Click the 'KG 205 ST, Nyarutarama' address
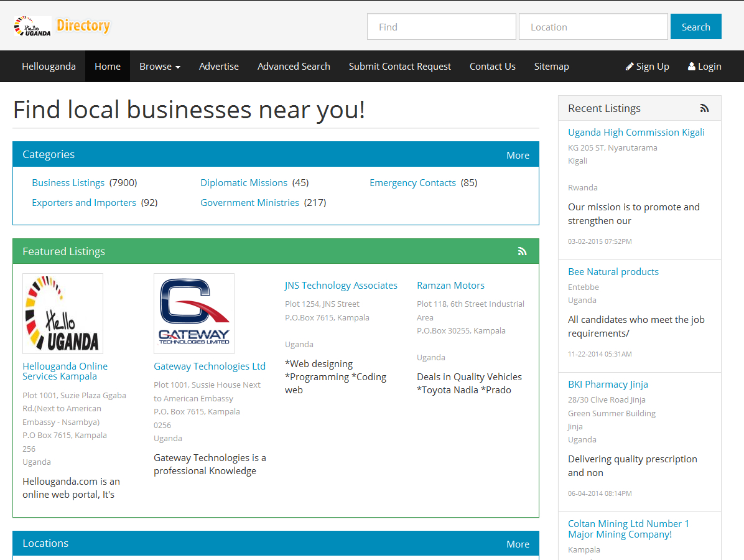Screen dimensions: 744x560 coord(613,147)
